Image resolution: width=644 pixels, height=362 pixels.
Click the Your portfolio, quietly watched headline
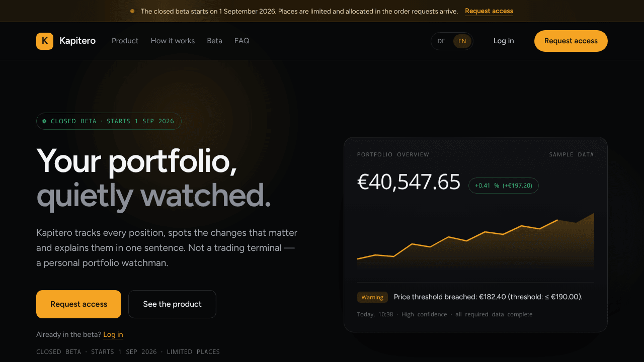153,178
